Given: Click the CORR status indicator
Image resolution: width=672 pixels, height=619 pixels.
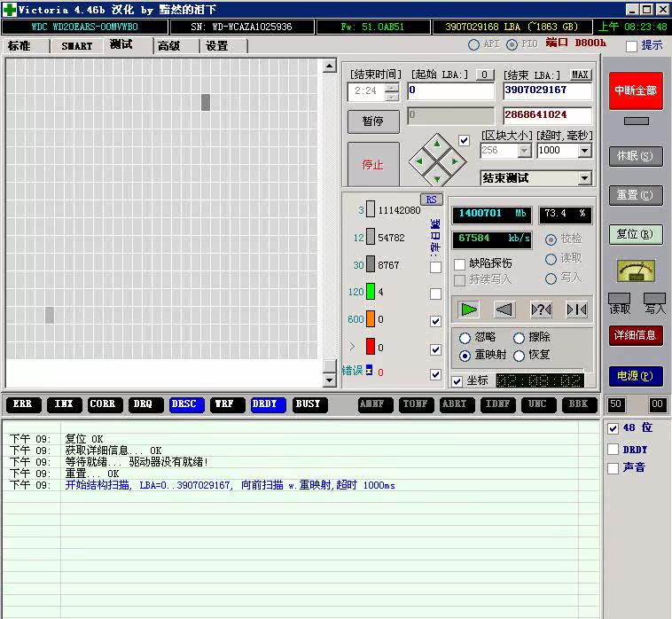Looking at the screenshot, I should click(x=103, y=404).
